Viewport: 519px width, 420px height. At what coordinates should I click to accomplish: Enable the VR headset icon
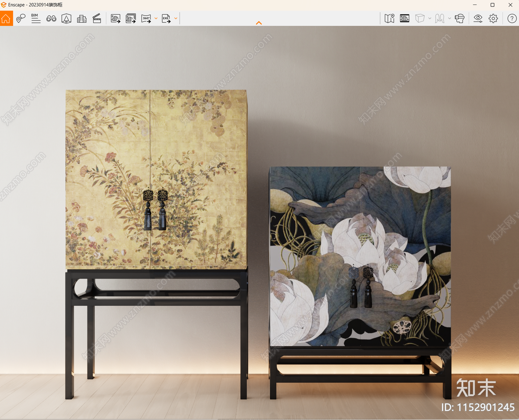point(460,19)
